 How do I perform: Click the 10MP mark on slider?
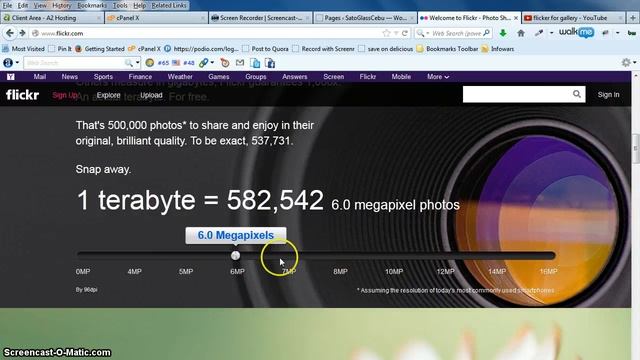pyautogui.click(x=394, y=271)
